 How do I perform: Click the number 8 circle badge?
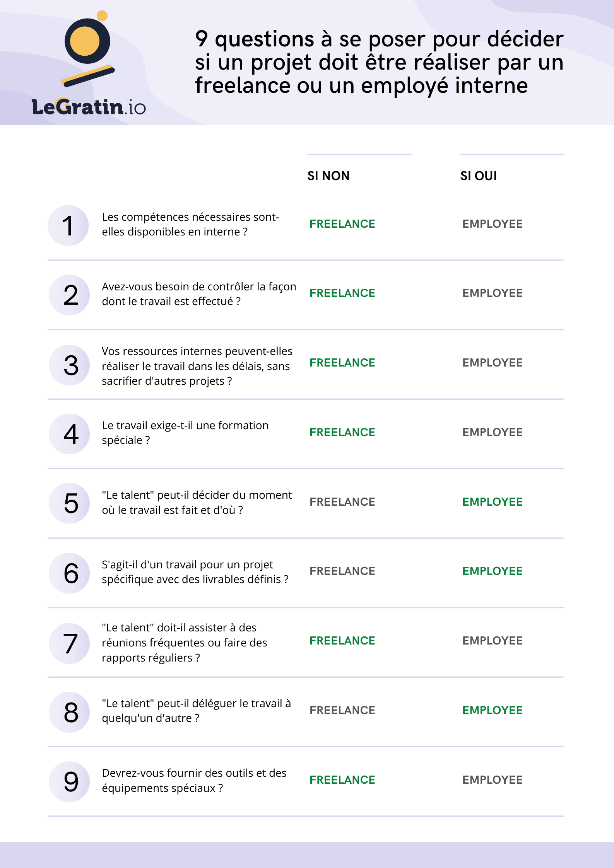(70, 712)
